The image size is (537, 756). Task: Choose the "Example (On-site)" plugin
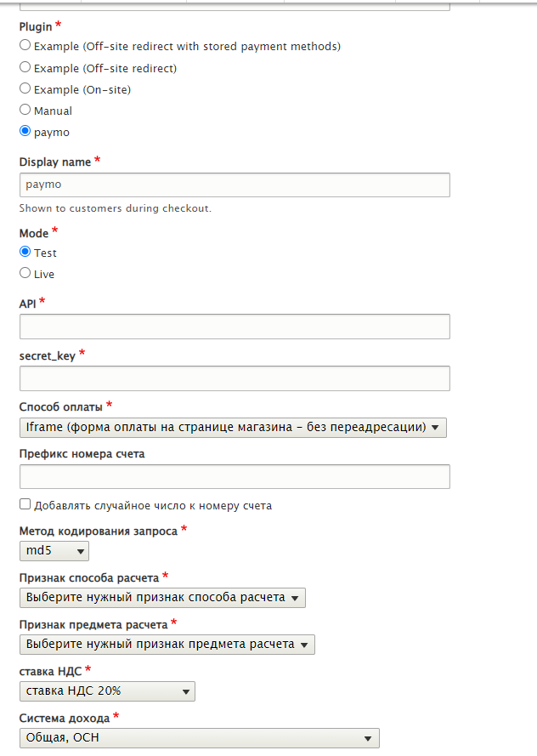(25, 88)
